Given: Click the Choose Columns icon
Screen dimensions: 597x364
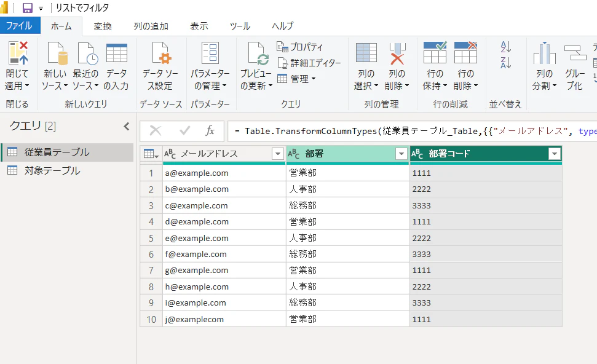Looking at the screenshot, I should (366, 52).
